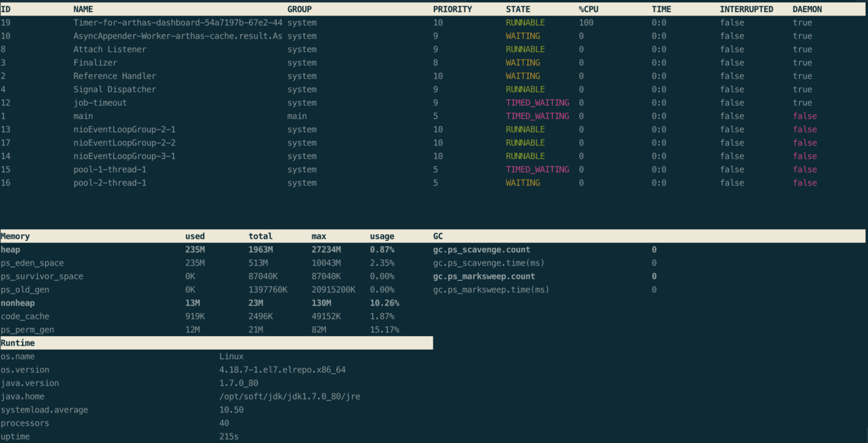Click RUNNABLE state of Signal Dispatcher
The width and height of the screenshot is (868, 443).
[525, 89]
